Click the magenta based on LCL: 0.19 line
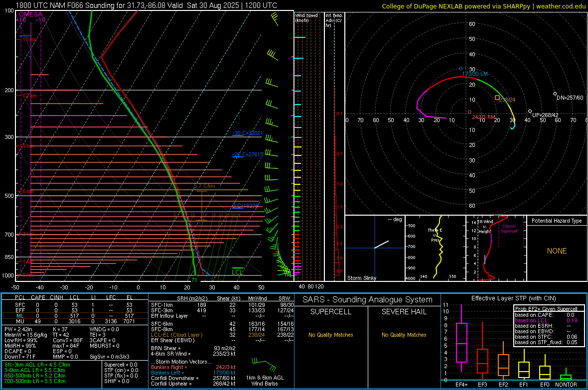The width and height of the screenshot is (588, 390). click(546, 320)
